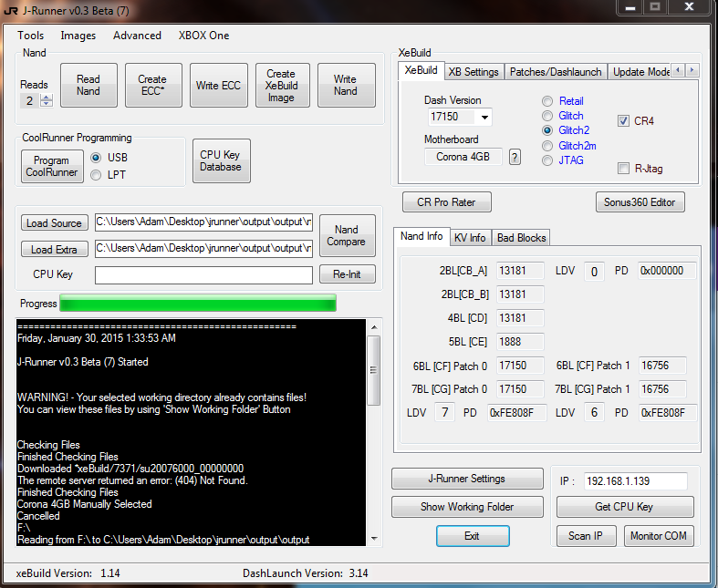Switch to the Nand Info tab
718x588 pixels.
(421, 236)
